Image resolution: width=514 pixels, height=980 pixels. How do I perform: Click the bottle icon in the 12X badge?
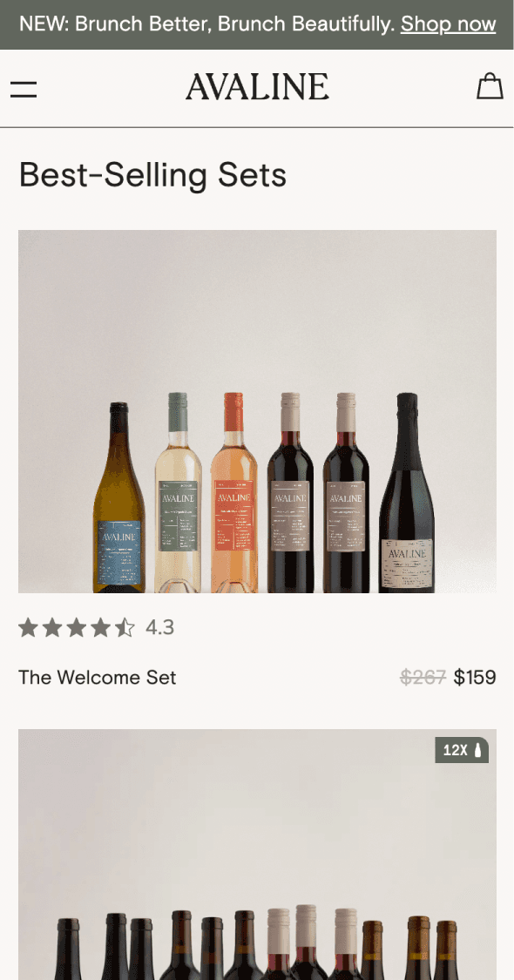point(477,750)
